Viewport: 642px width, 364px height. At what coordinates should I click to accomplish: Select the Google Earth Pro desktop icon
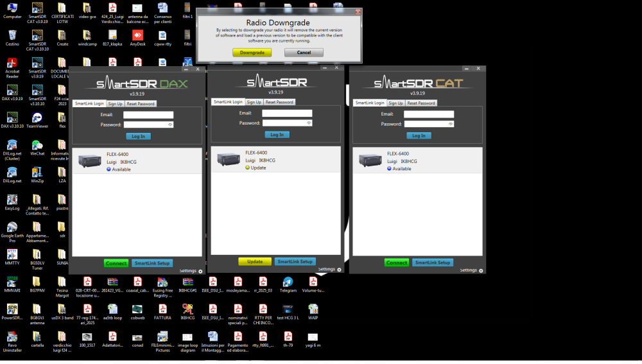(x=12, y=232)
